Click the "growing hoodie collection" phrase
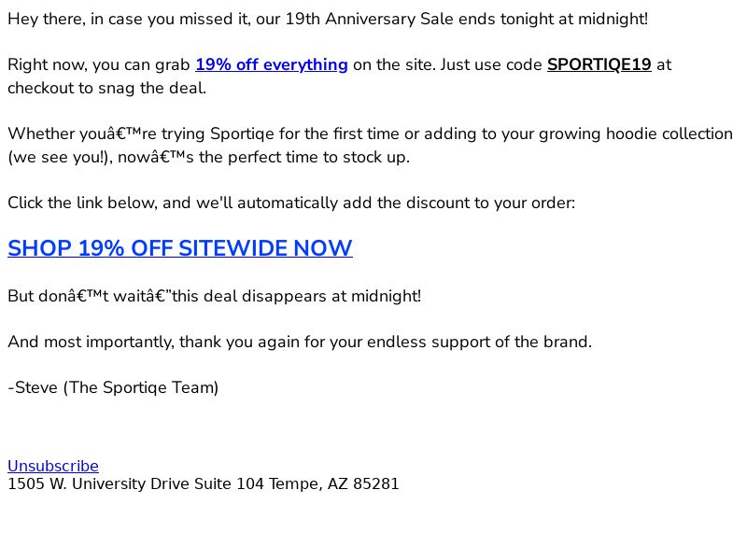 pyautogui.click(x=636, y=133)
